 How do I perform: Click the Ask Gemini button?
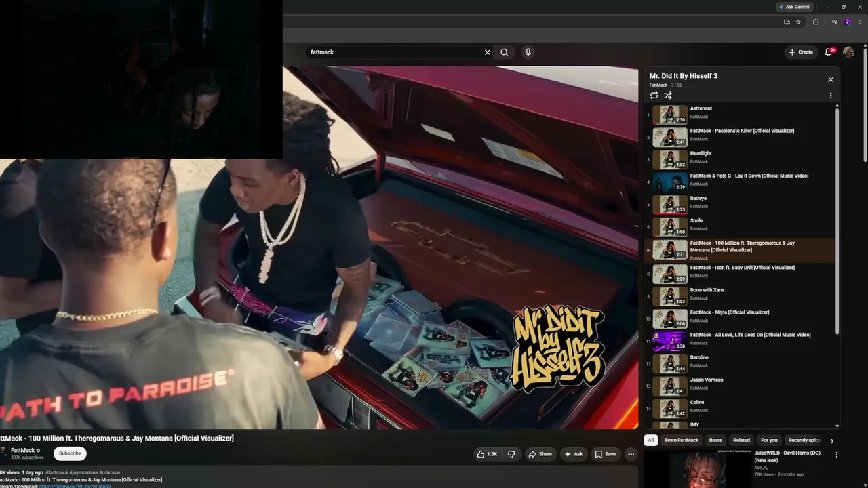pyautogui.click(x=794, y=7)
